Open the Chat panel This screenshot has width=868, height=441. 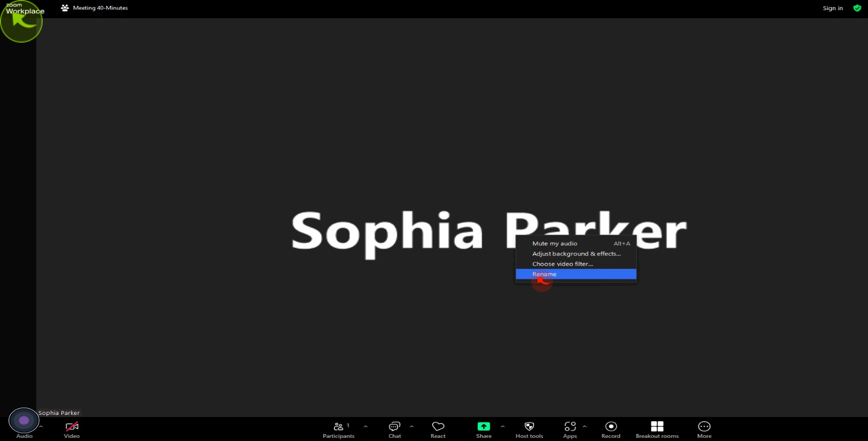[x=395, y=429]
